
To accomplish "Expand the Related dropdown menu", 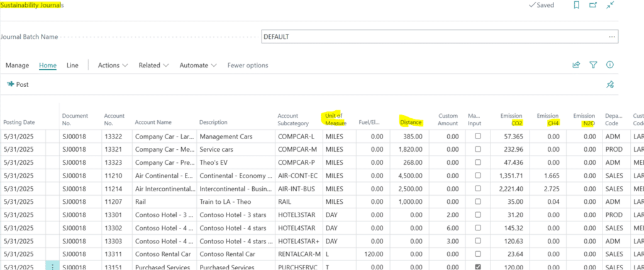I will click(x=153, y=65).
